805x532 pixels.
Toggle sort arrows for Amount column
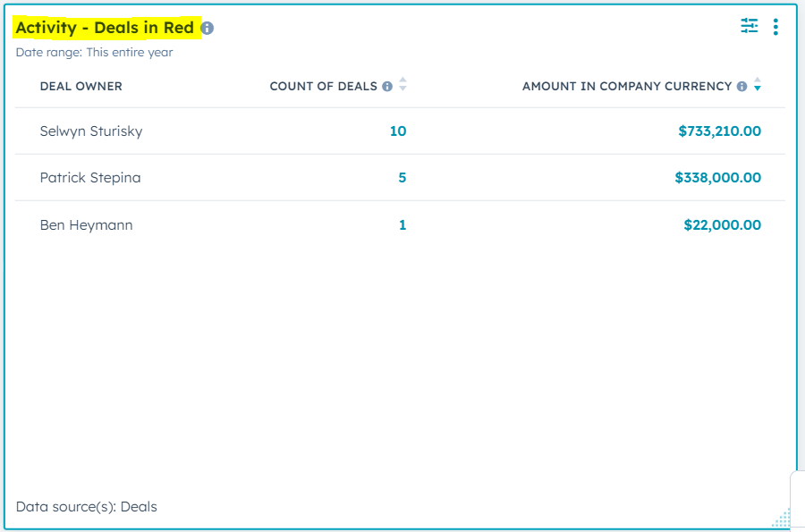tap(758, 86)
